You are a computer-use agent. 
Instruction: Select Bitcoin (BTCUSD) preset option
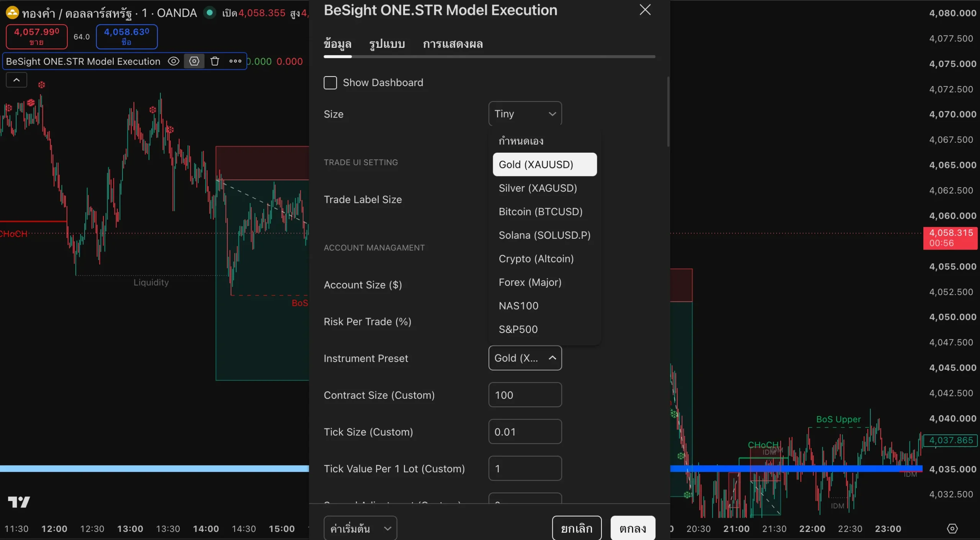[545, 212]
